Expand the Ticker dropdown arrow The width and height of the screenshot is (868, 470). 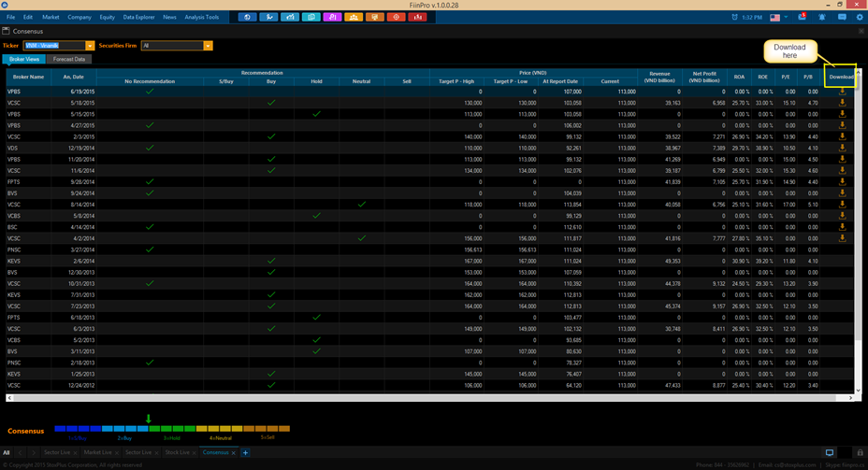(90, 46)
